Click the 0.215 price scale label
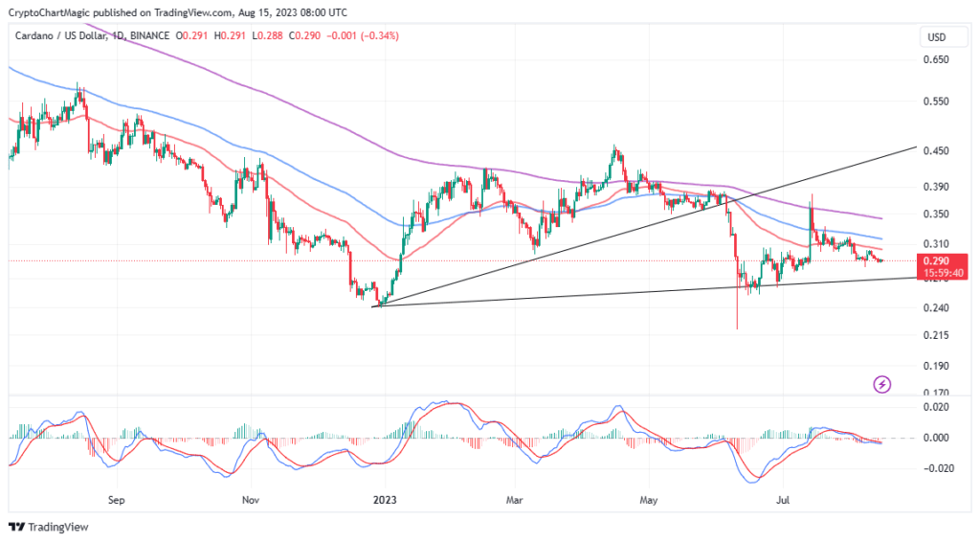This screenshot has height=542, width=980. click(934, 335)
